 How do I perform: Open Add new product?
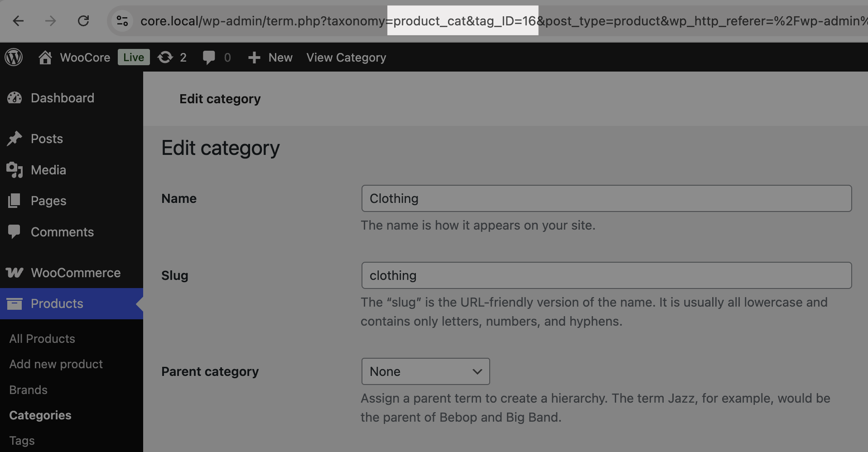56,364
